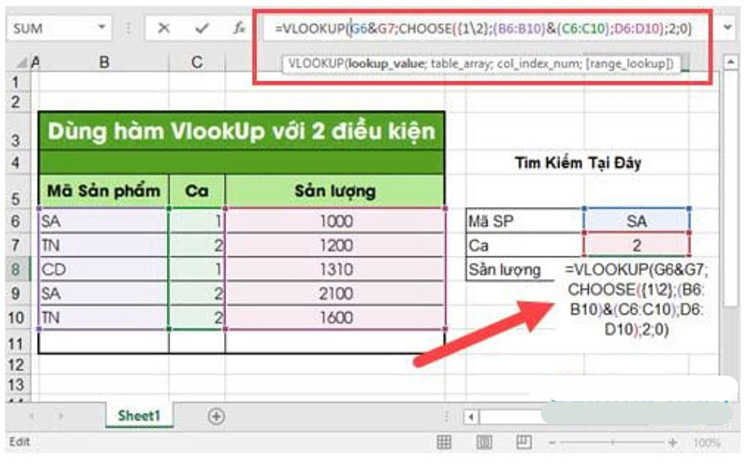Viewport: 750px width, 464px height.
Task: Select cell with value 1000
Action: (x=335, y=221)
